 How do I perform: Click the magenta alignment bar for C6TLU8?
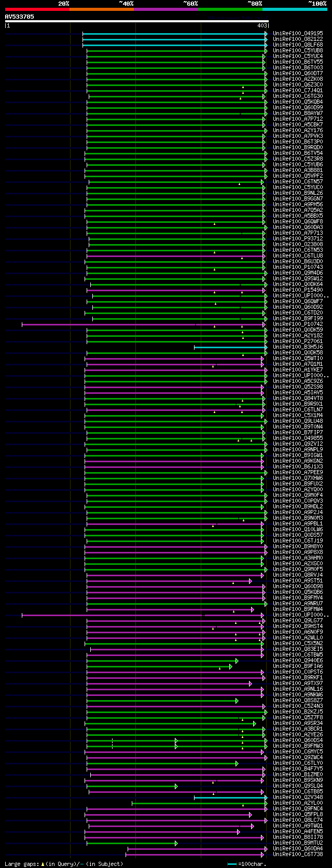pos(175,256)
